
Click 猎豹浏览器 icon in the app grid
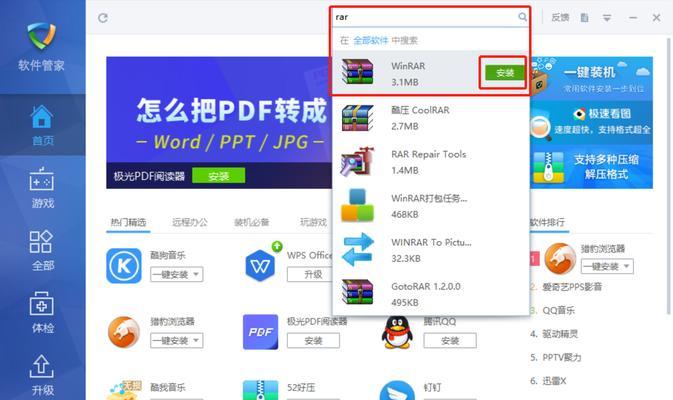click(124, 332)
